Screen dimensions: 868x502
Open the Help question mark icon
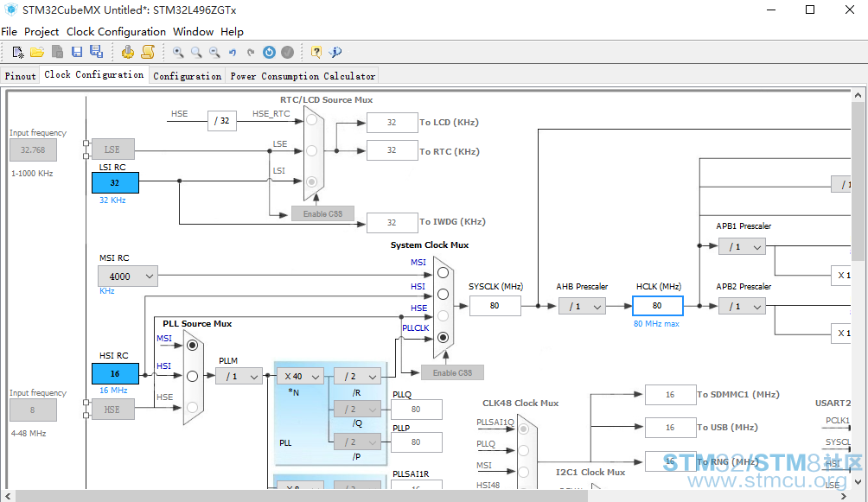316,52
